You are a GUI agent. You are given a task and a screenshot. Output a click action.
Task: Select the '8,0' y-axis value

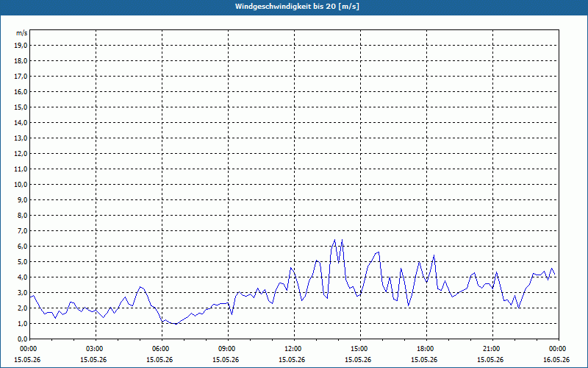coord(22,215)
